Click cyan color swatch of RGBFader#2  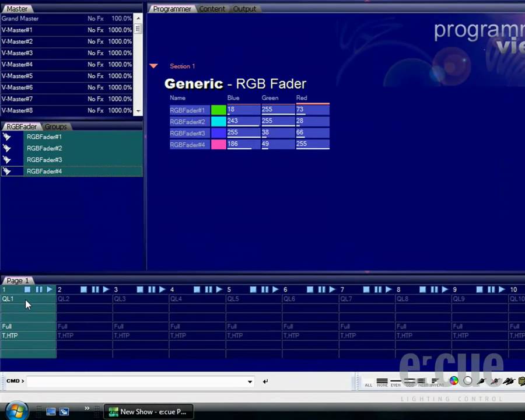click(219, 121)
